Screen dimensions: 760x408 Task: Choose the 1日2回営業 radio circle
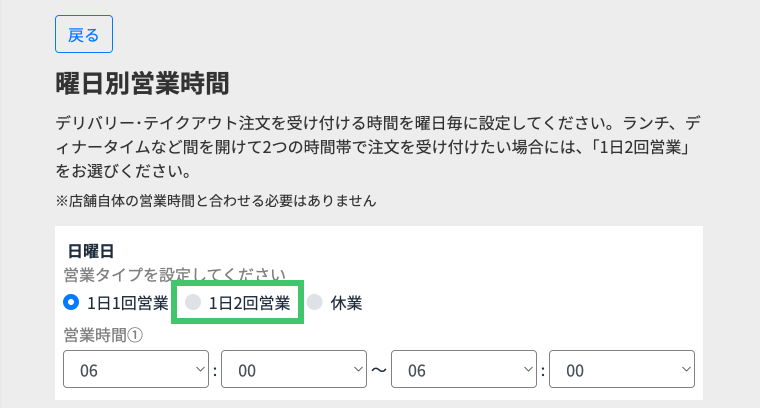(x=194, y=303)
